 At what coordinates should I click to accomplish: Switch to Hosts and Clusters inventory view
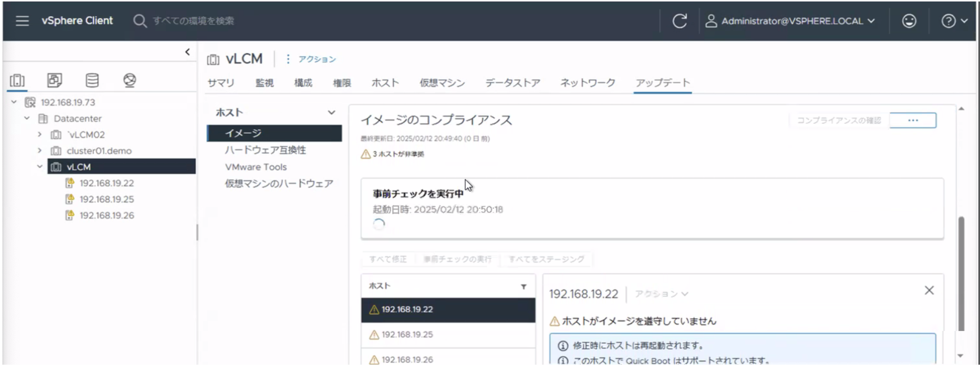(17, 80)
